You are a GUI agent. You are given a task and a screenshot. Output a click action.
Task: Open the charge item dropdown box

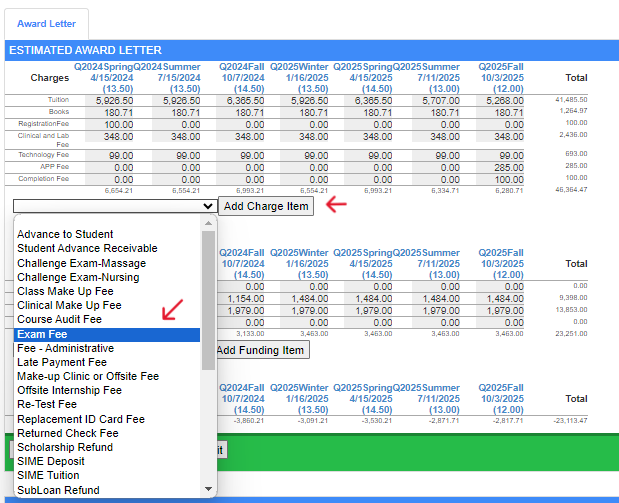tap(114, 205)
